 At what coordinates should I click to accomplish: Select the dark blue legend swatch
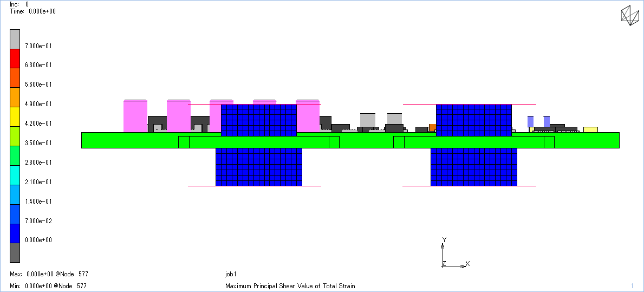click(x=15, y=233)
